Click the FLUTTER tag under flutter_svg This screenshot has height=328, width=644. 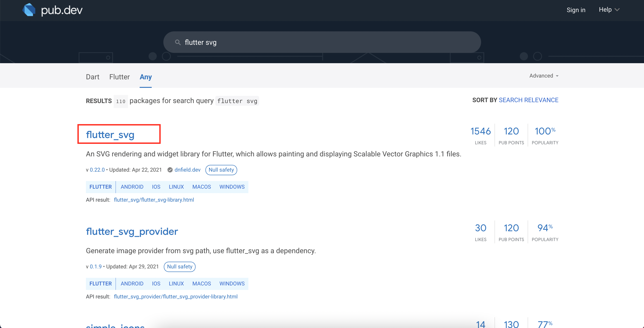(100, 187)
